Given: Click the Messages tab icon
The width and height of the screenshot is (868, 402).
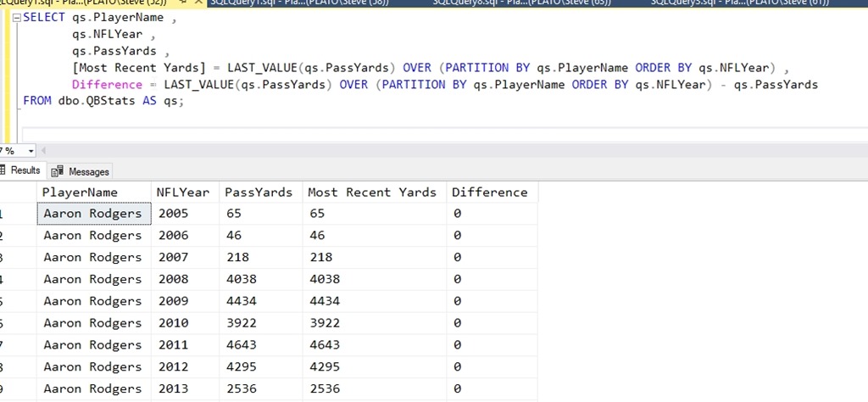Looking at the screenshot, I should 58,171.
